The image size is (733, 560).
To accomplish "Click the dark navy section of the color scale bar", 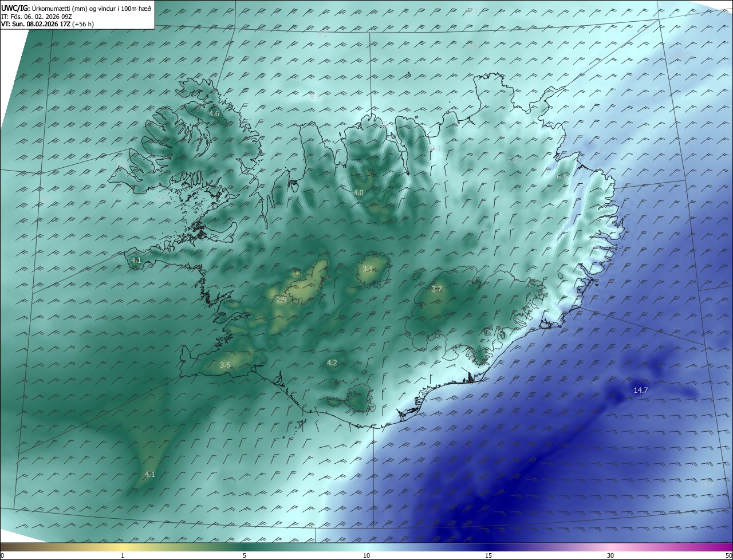I will [x=488, y=547].
